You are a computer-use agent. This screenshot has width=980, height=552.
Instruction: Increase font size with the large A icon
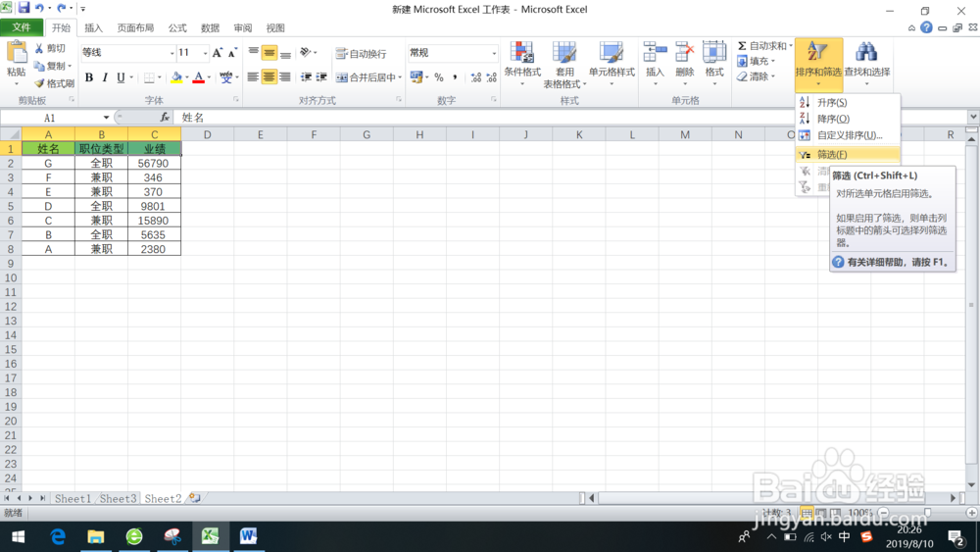(217, 53)
